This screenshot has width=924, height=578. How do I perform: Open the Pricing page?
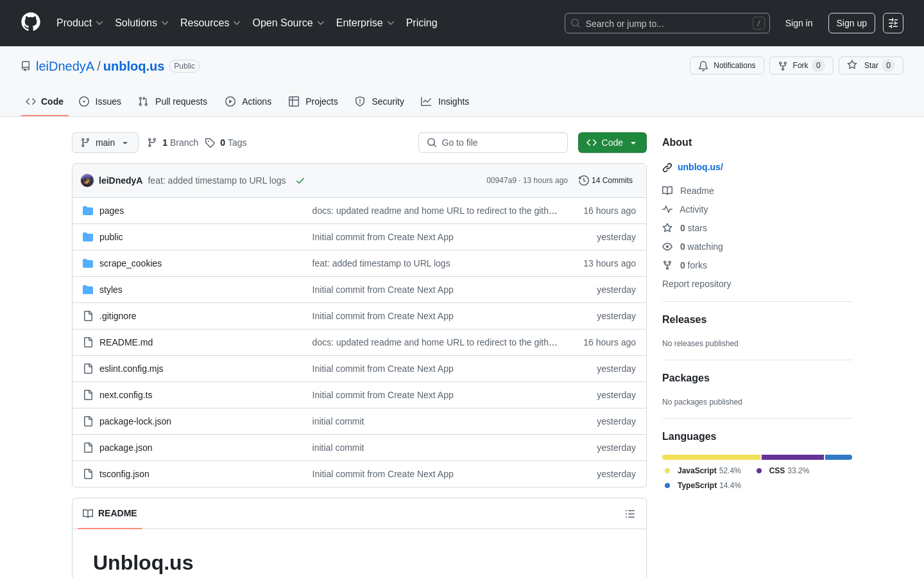[x=422, y=23]
